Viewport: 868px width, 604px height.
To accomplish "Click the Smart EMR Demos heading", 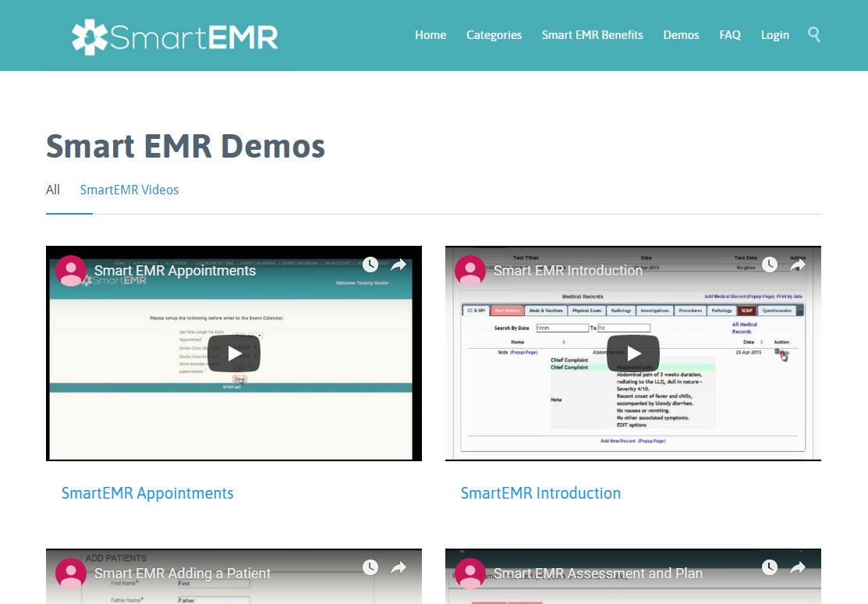I will (186, 146).
